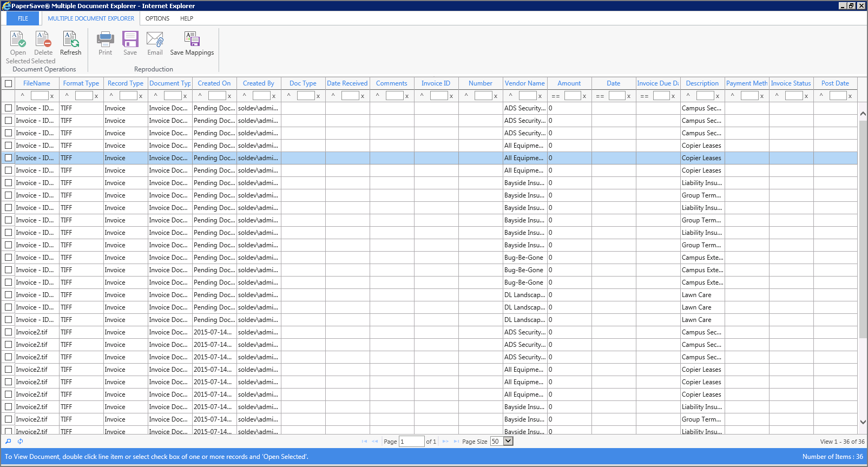
Task: Click the vertical scrollbar down arrow
Action: 863,422
